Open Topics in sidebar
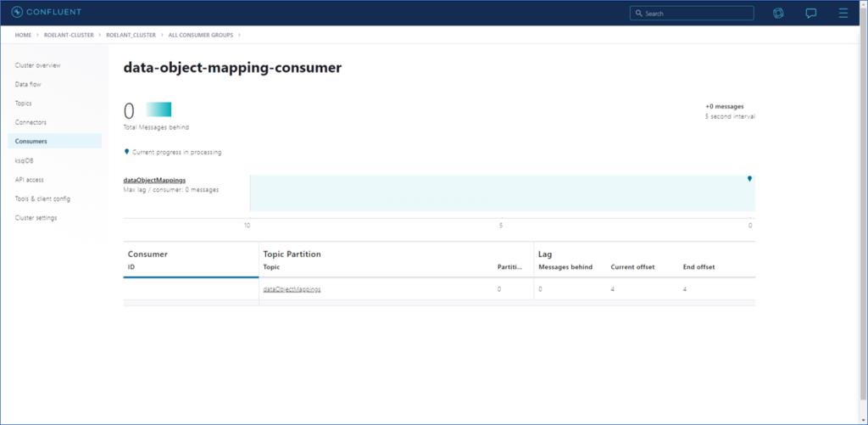Screen dimensions: 868x425 (24, 103)
